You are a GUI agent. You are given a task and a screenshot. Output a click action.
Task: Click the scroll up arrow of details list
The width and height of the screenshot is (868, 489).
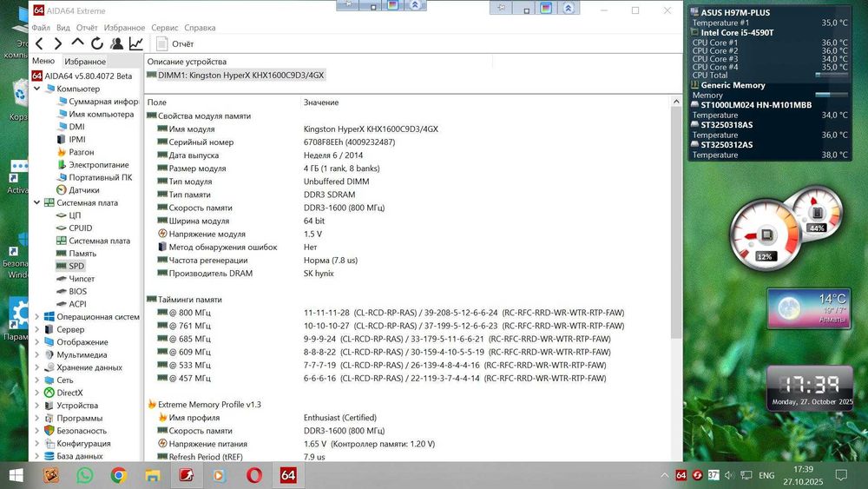tap(676, 102)
